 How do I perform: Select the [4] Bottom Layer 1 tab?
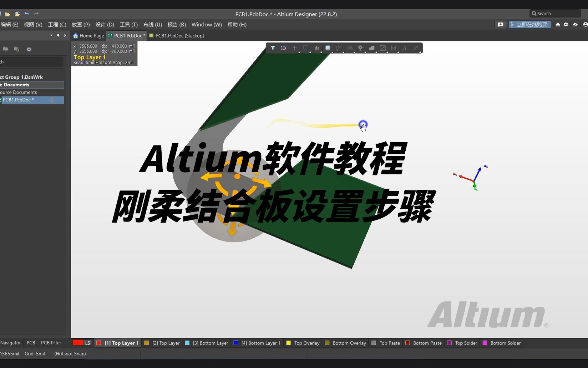257,343
